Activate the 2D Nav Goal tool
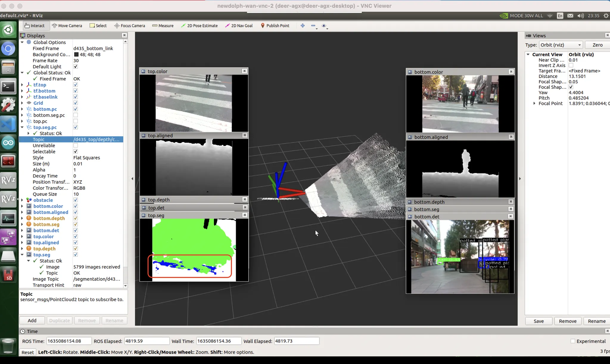Image resolution: width=610 pixels, height=364 pixels. (239, 26)
